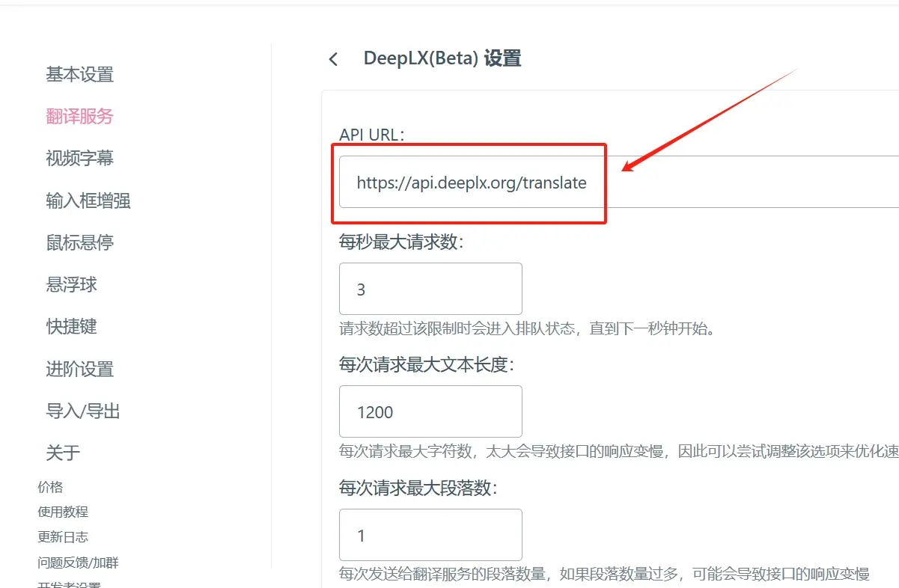Viewport: 899px width, 588px height.
Task: Go to 进阶设置 section
Action: (79, 369)
